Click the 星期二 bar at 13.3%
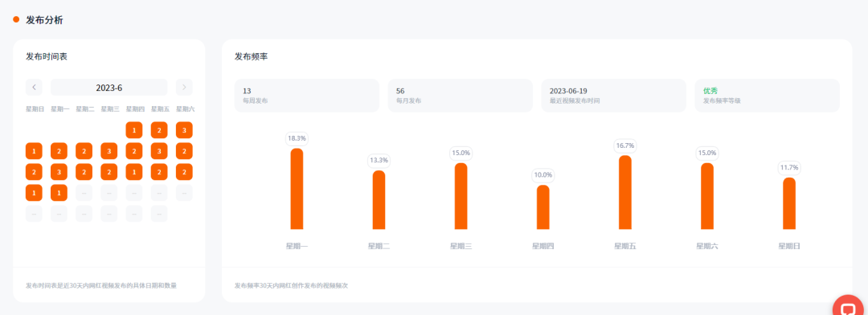Screen dimensions: 868x315 pos(379,200)
